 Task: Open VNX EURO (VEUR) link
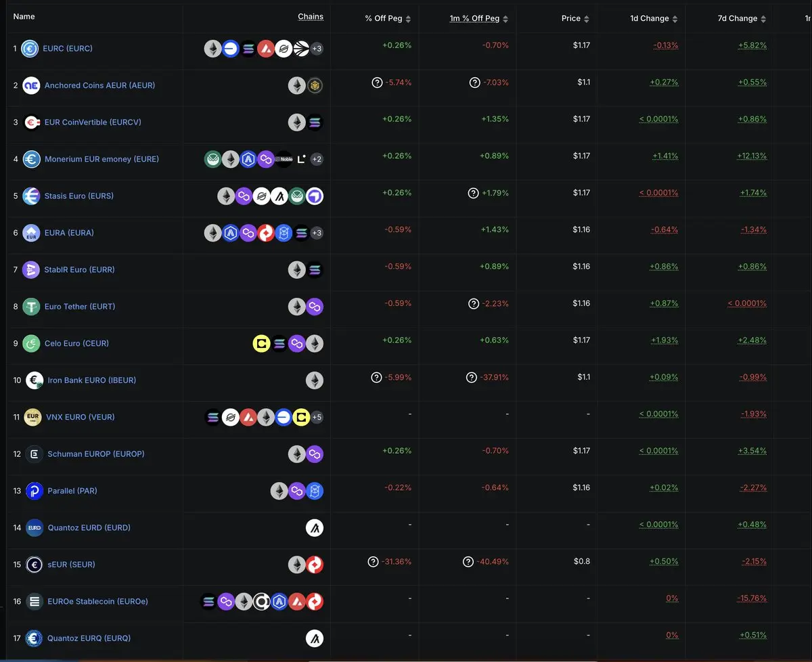[81, 418]
